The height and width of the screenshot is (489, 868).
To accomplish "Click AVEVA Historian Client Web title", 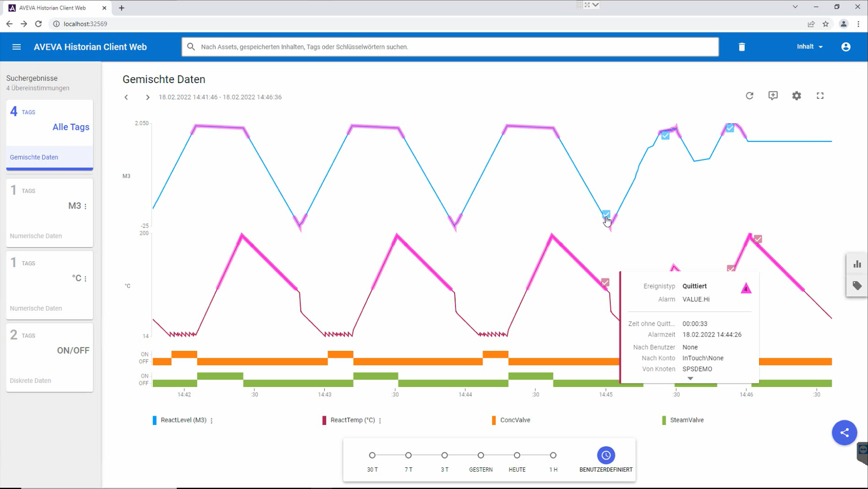I will [90, 47].
